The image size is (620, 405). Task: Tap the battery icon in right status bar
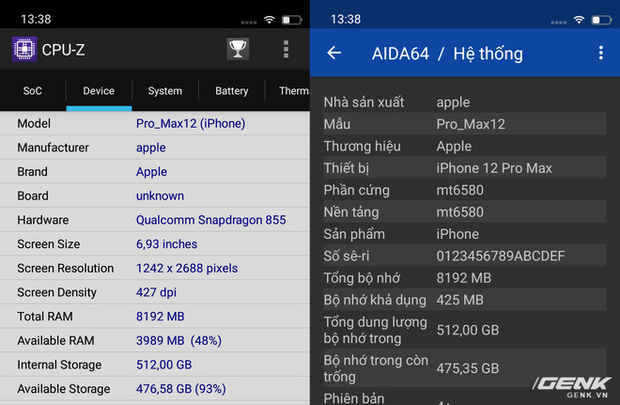coord(600,19)
